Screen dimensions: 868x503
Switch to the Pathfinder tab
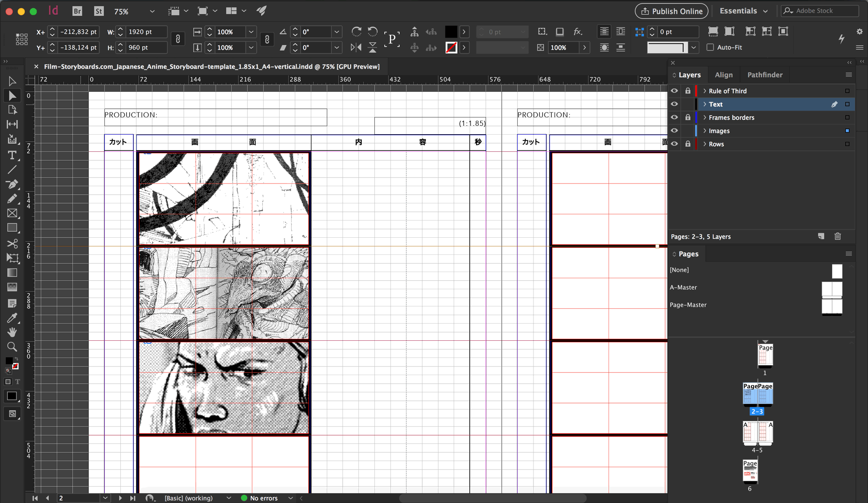(x=764, y=75)
